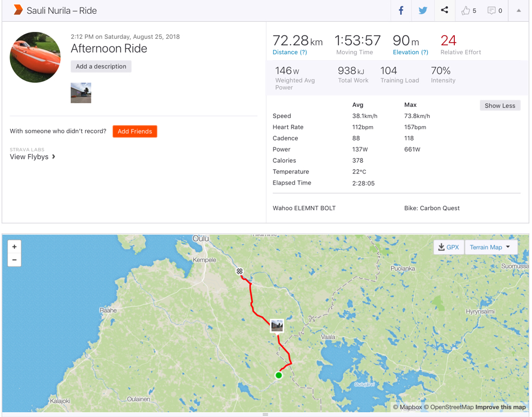Give kudos with thumbs-up icon

[x=466, y=11]
